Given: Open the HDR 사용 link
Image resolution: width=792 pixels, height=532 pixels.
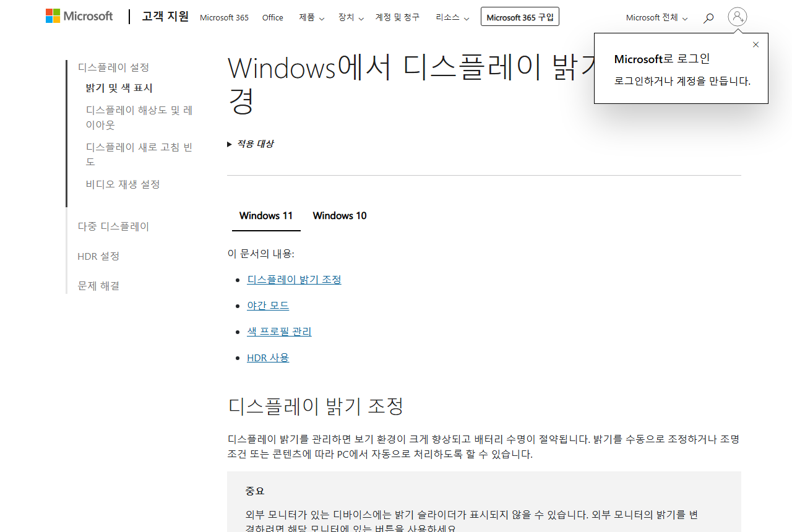Looking at the screenshot, I should (268, 358).
